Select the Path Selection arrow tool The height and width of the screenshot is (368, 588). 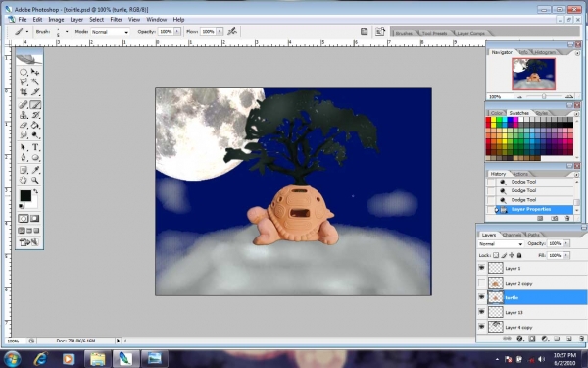pyautogui.click(x=24, y=147)
